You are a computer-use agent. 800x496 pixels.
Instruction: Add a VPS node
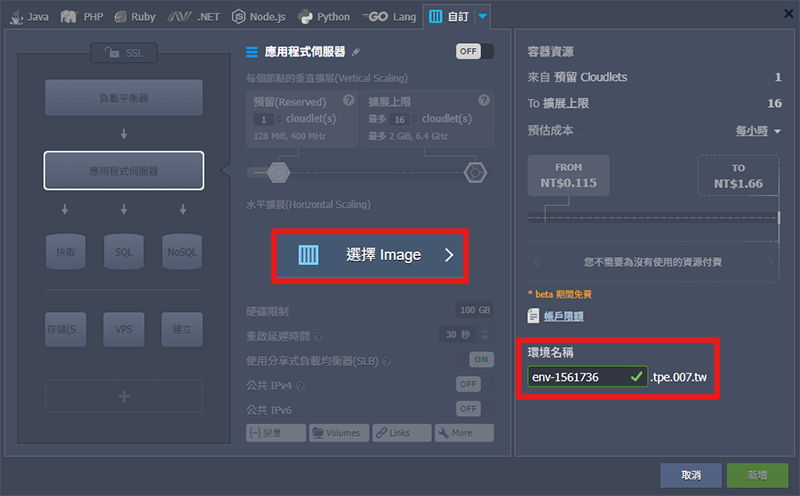click(123, 329)
